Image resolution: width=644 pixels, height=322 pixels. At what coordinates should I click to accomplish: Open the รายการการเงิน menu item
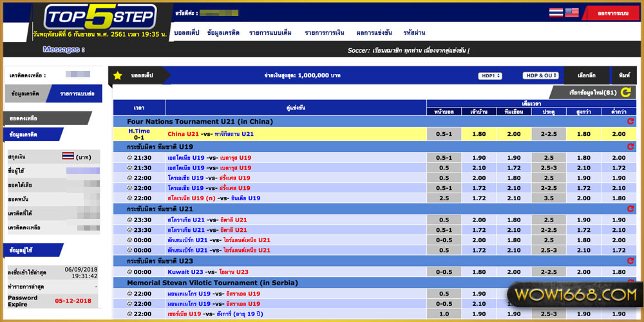pos(324,33)
